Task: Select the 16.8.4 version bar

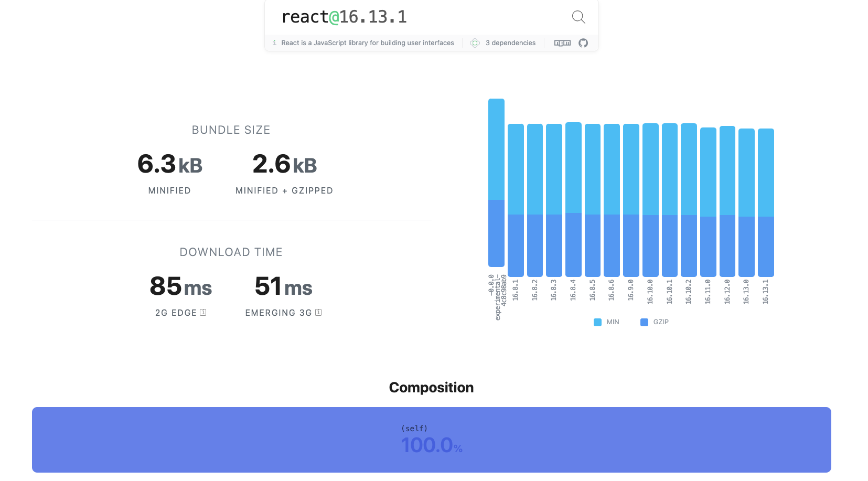Action: click(x=573, y=199)
